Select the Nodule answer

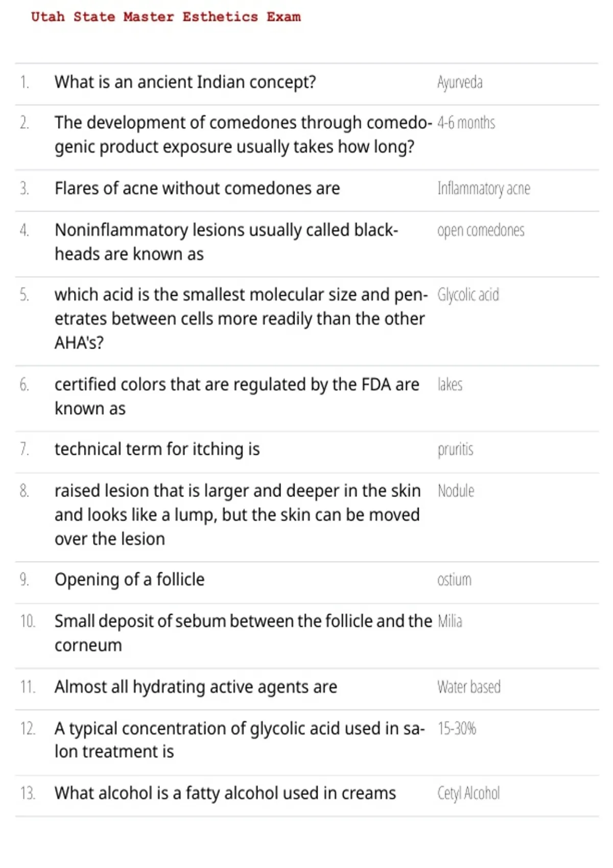tap(456, 491)
